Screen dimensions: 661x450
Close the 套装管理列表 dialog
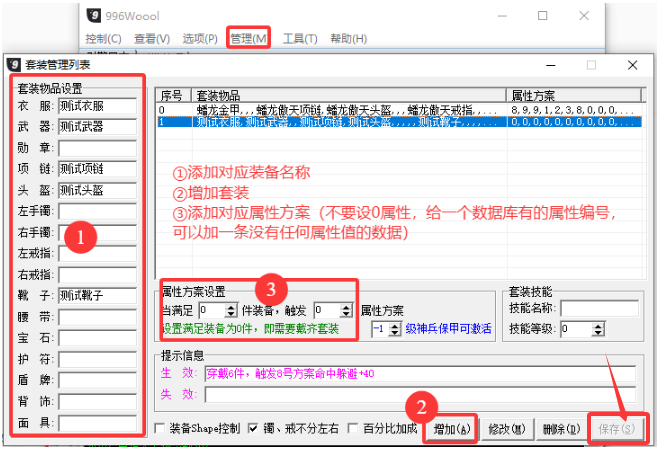pos(631,64)
